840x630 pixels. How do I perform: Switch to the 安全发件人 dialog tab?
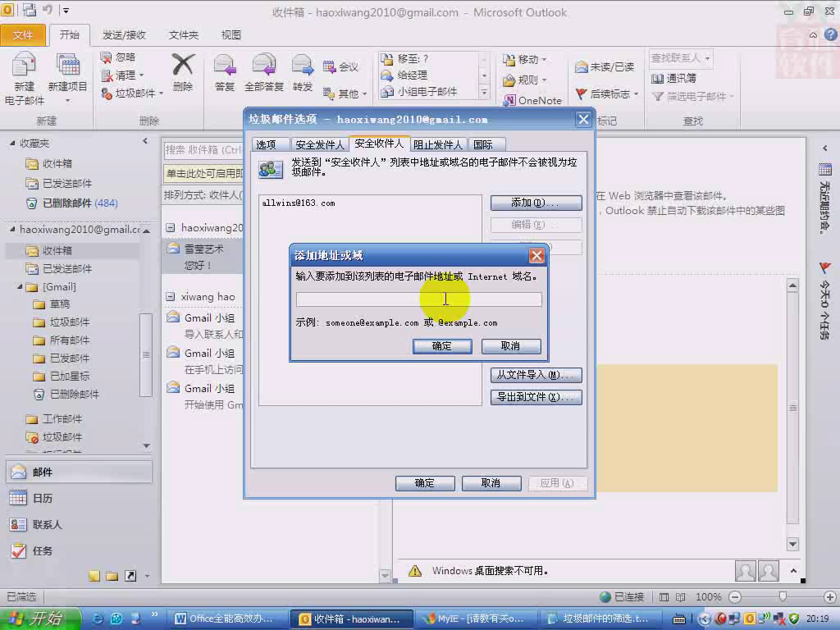click(x=320, y=144)
